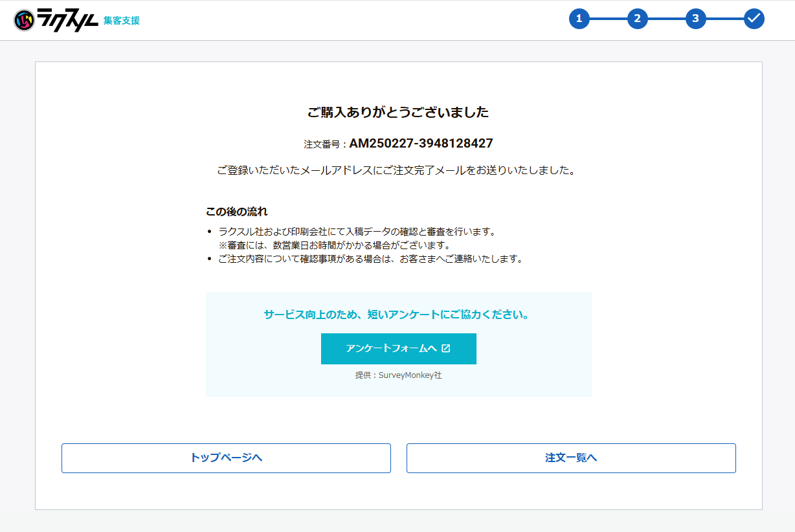Viewport: 795px width, 532px height.
Task: Open 注文一覧へ order list button
Action: 570,458
